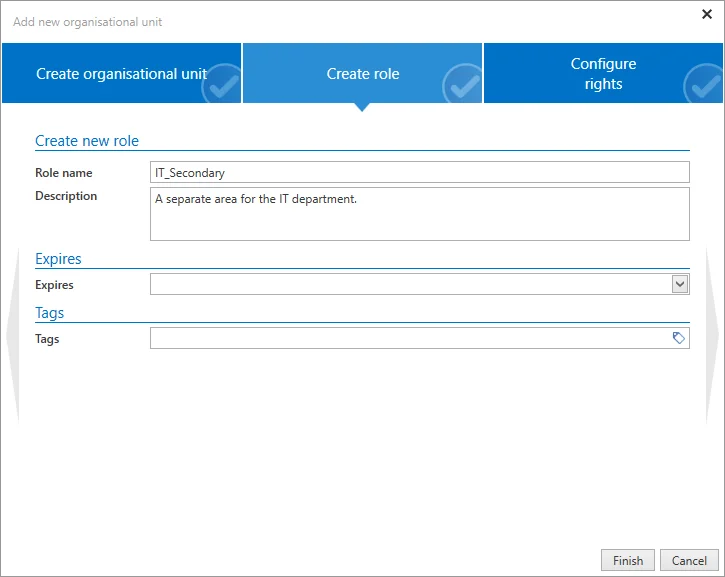Click the next step arrow on right edge
The image size is (725, 577).
coord(712,336)
